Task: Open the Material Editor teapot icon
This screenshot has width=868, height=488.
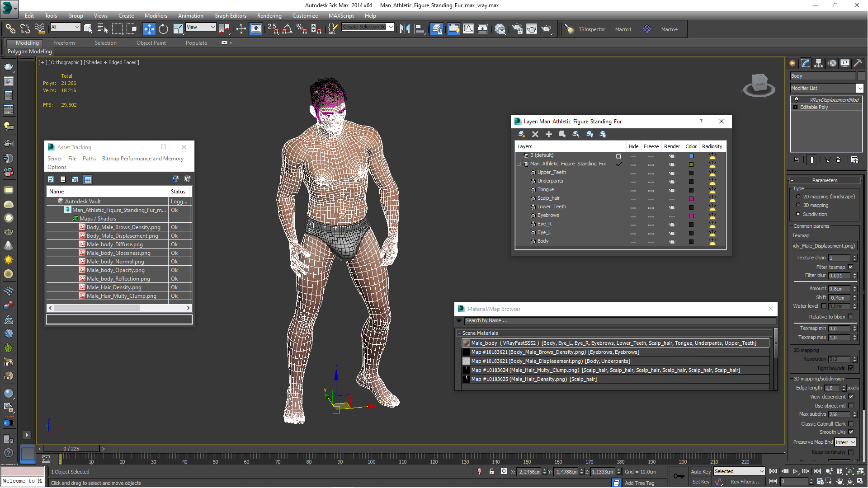Action: [500, 29]
